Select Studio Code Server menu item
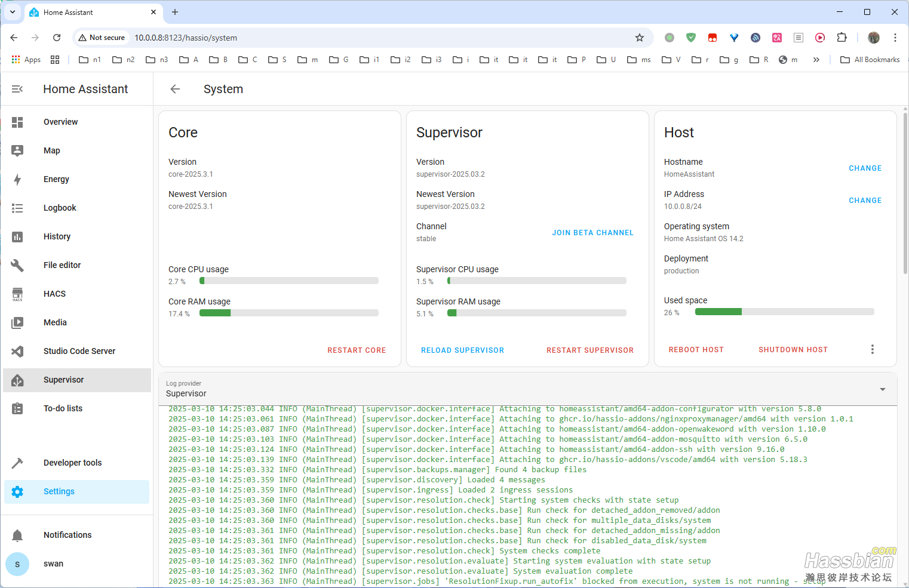 (79, 351)
